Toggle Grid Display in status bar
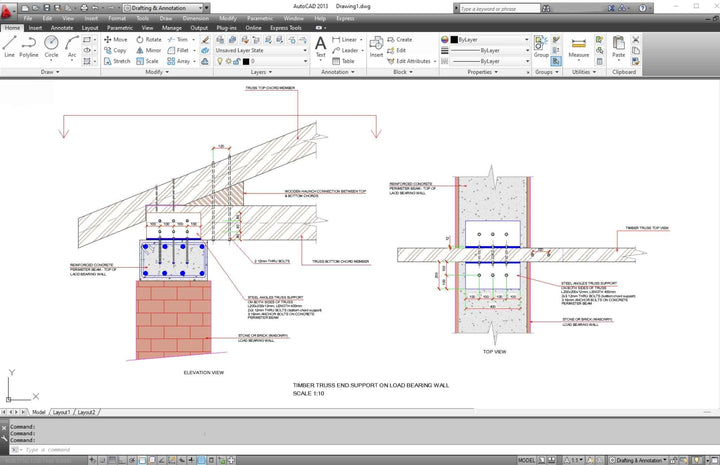Screen dimensions: 720x465 (112, 459)
